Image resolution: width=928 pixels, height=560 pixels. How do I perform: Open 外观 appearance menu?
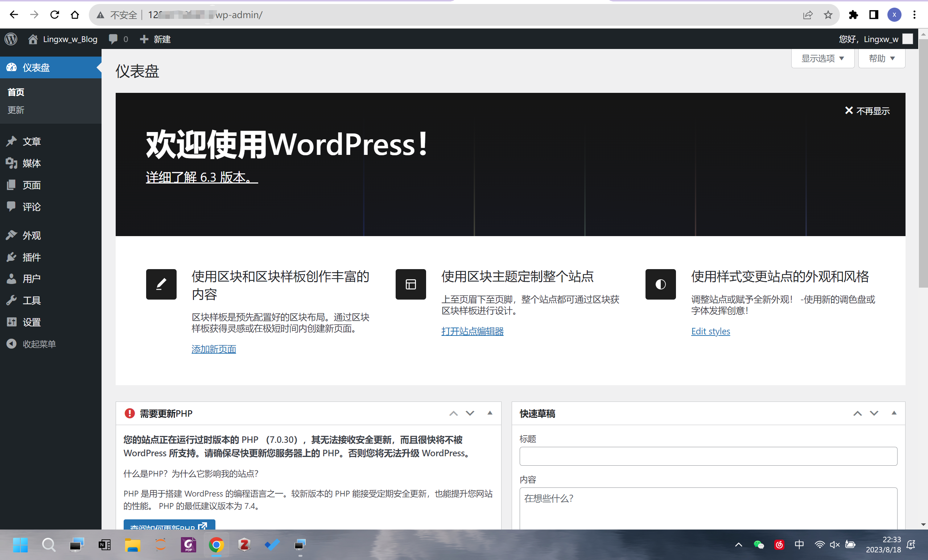(x=50, y=235)
